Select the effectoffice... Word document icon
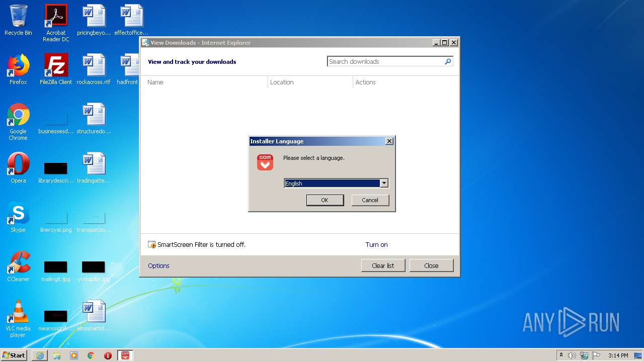This screenshot has width=644, height=362. 131,21
